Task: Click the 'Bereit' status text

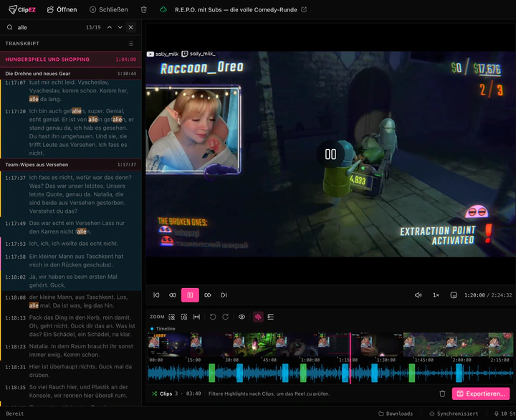Action: [15, 414]
